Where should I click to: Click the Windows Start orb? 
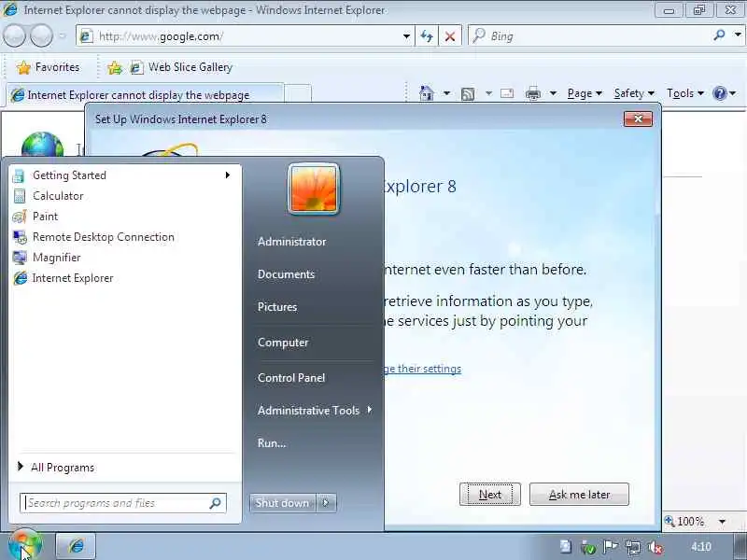point(25,545)
